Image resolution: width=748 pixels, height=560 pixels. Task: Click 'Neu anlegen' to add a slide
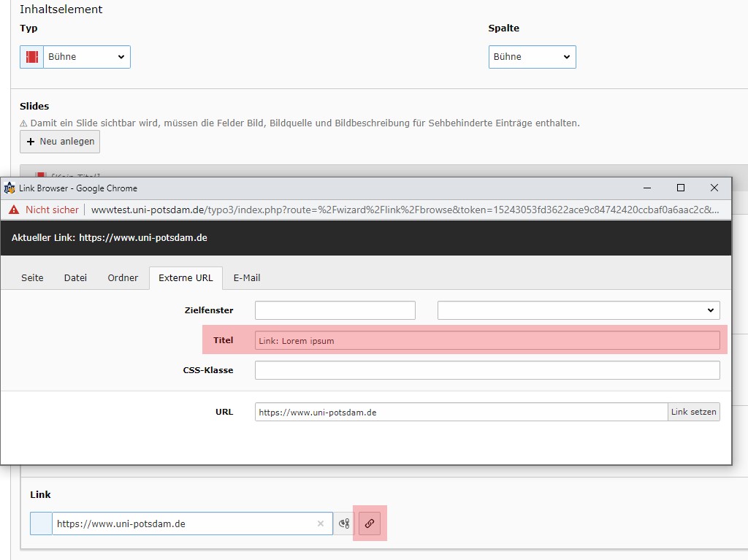pos(60,142)
